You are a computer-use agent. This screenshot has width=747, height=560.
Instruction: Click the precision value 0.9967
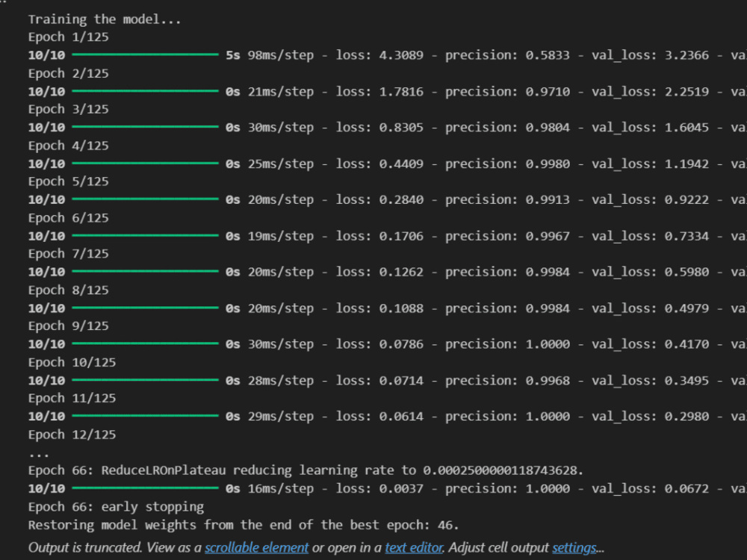pos(548,236)
